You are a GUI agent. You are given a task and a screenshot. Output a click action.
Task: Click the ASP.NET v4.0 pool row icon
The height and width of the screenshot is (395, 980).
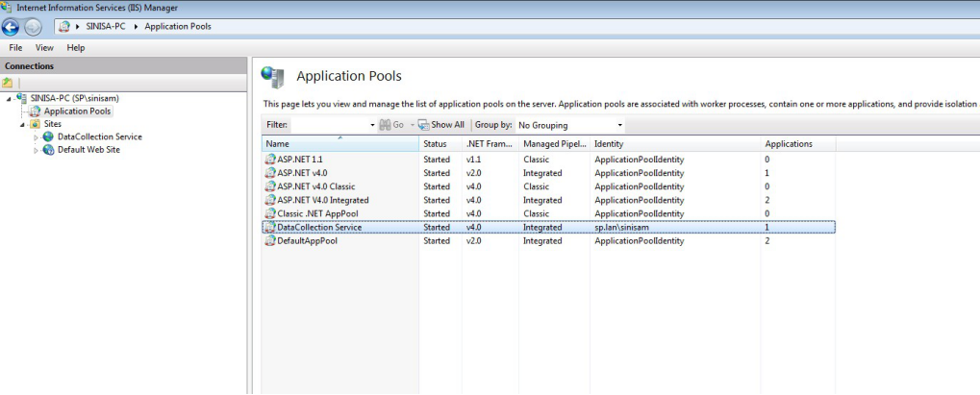270,173
